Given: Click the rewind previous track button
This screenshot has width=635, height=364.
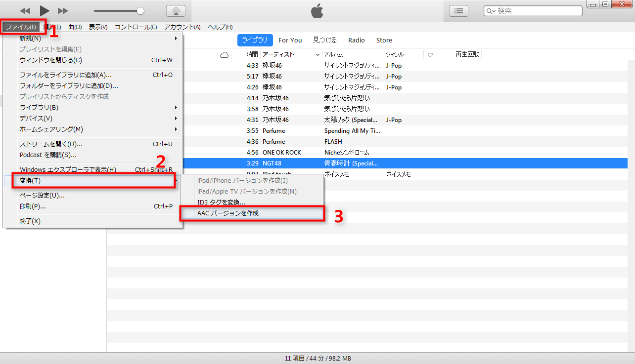Looking at the screenshot, I should 25,11.
